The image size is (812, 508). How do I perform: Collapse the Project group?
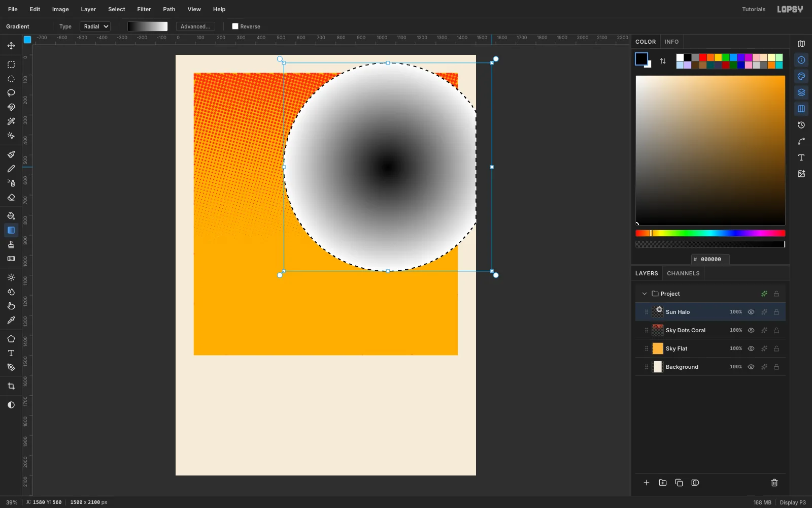[645, 294]
